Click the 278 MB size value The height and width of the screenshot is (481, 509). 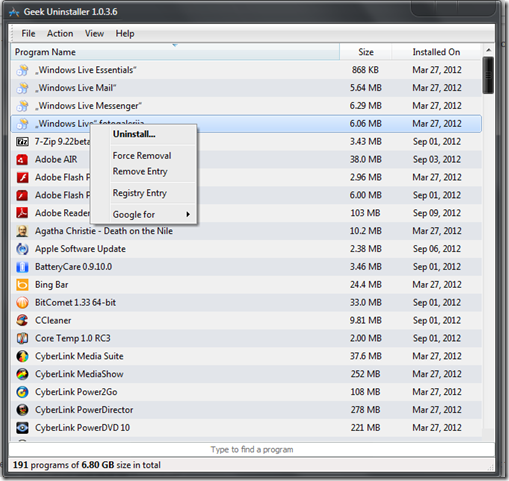coord(365,410)
